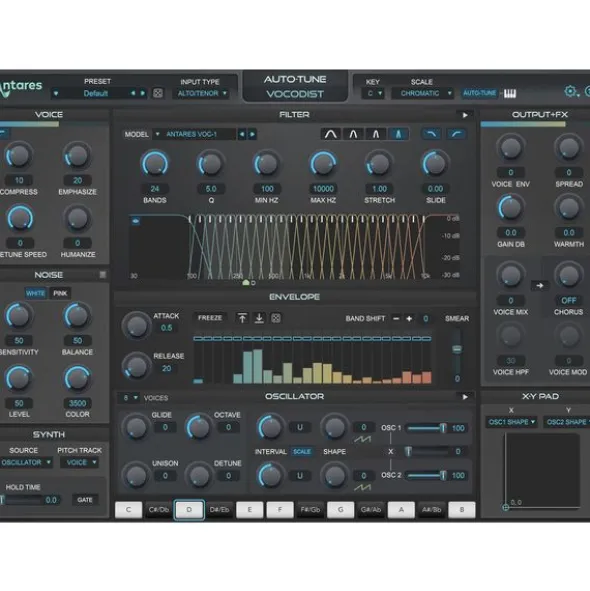Toggle the low-pass filter shape icon
The height and width of the screenshot is (591, 590).
(x=432, y=134)
